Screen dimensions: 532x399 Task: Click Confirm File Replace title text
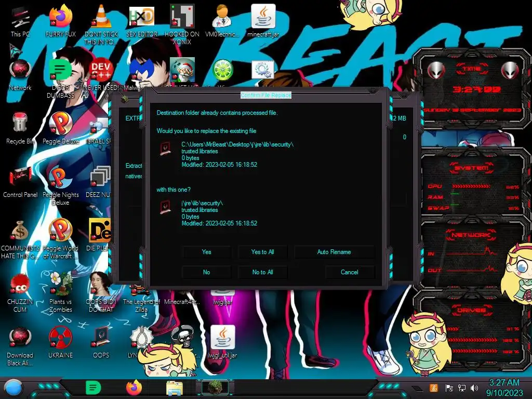click(x=266, y=96)
